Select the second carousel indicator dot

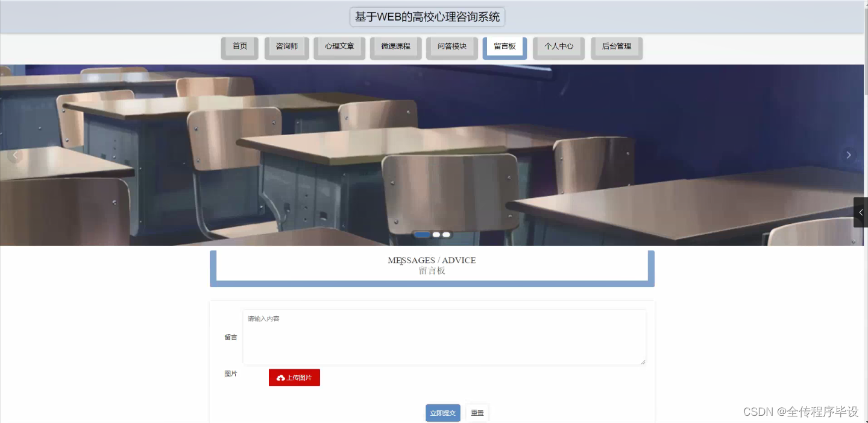tap(436, 234)
